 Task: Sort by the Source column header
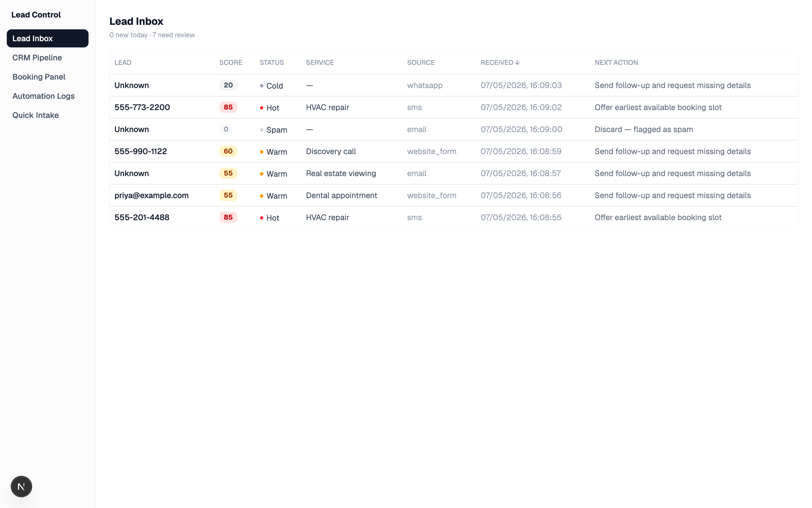421,62
